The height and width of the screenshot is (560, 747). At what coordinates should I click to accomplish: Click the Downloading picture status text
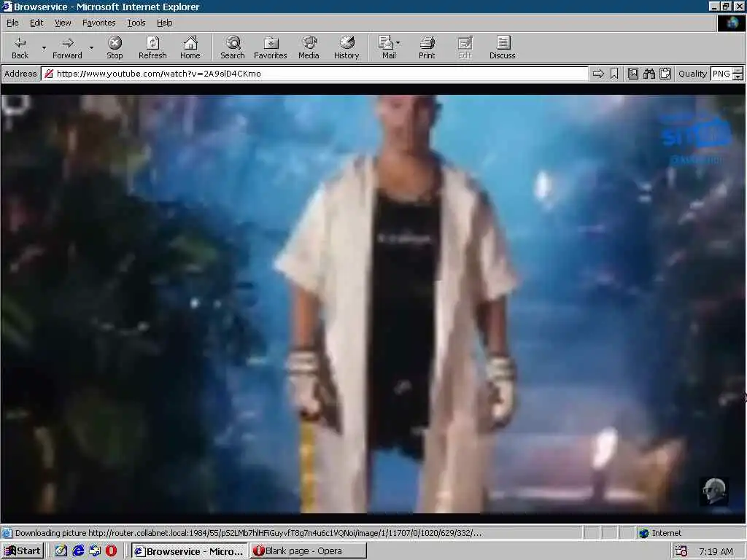tap(248, 533)
